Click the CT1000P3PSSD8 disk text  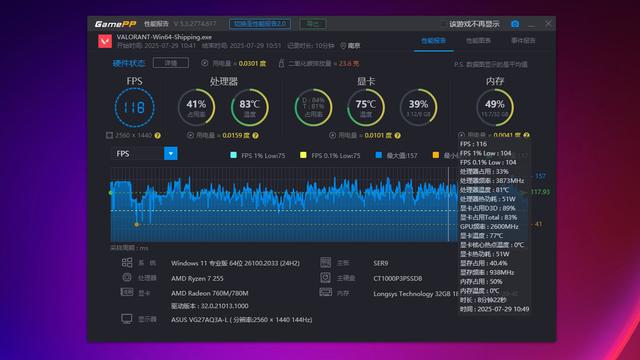pyautogui.click(x=398, y=278)
